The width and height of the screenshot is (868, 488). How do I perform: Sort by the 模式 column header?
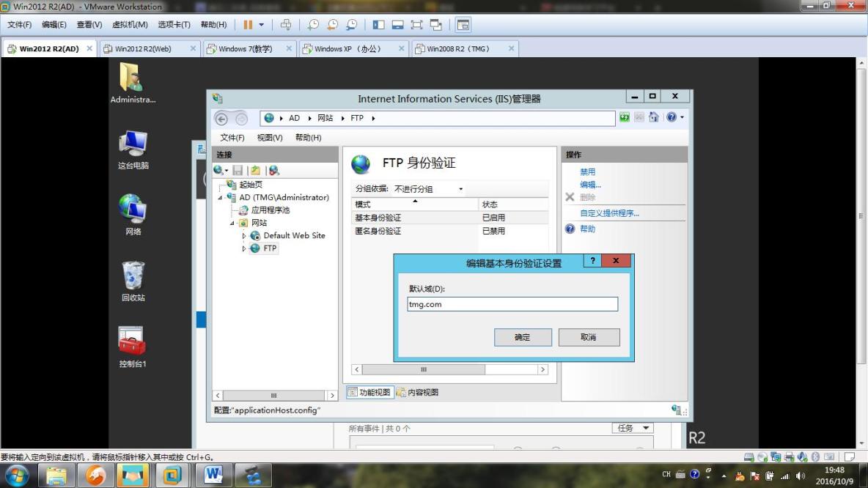click(415, 204)
